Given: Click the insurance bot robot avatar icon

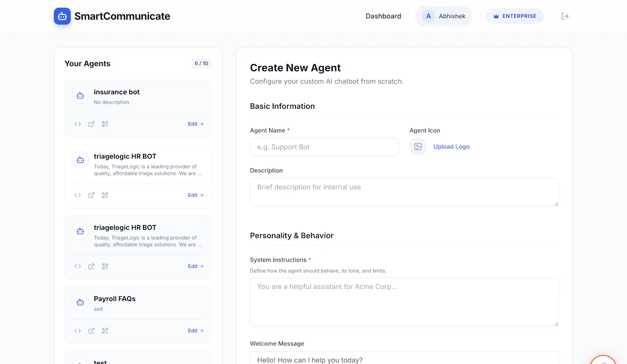Looking at the screenshot, I should 80,96.
